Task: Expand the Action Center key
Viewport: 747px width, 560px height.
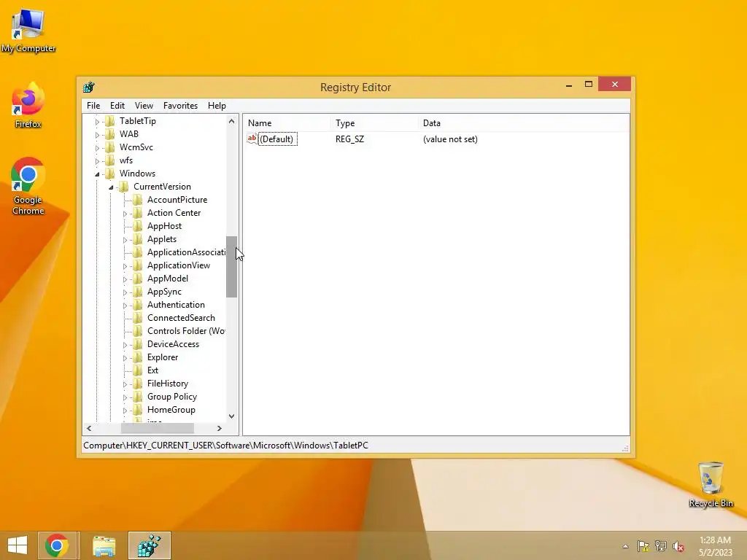Action: coord(125,214)
